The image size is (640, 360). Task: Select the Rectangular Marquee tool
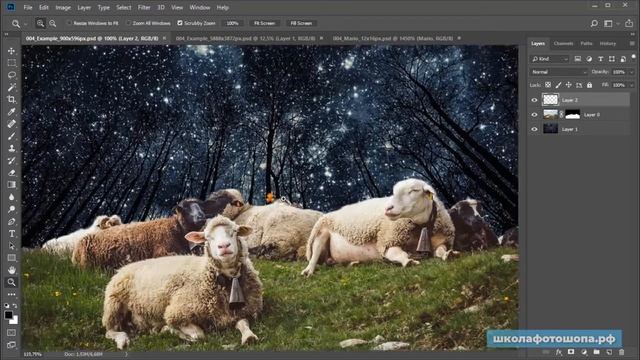click(11, 63)
